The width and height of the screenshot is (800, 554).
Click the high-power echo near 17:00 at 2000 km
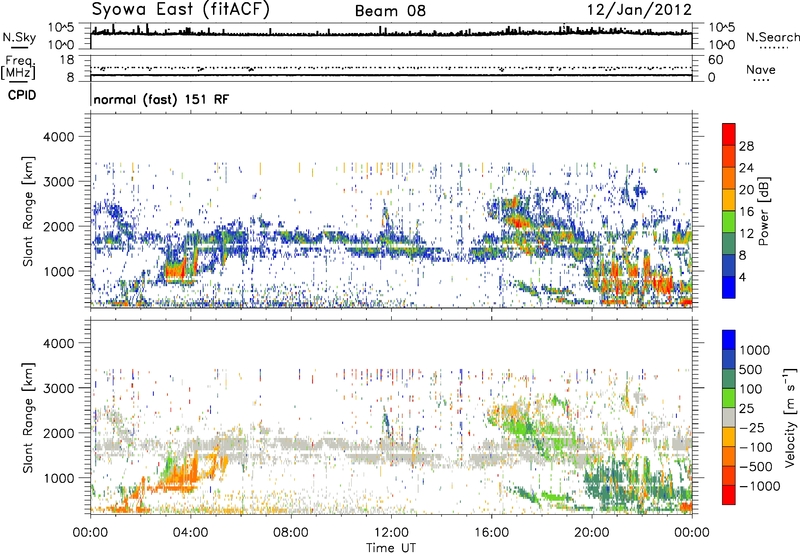[519, 222]
